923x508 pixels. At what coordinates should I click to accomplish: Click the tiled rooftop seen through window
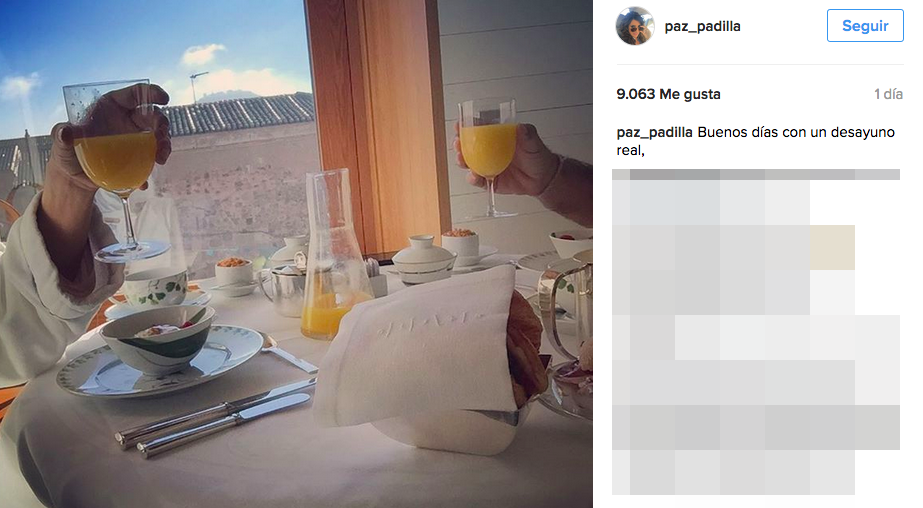(238, 112)
